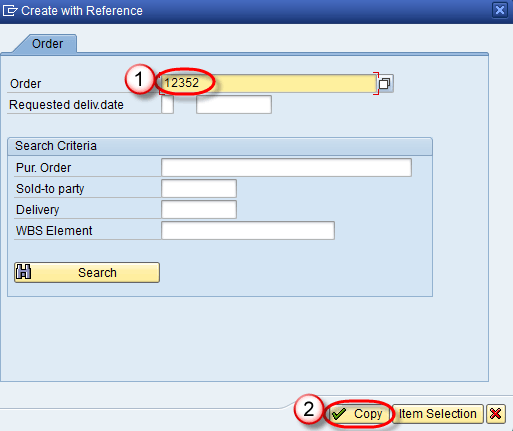Click into the Pur. Order field

tap(286, 167)
